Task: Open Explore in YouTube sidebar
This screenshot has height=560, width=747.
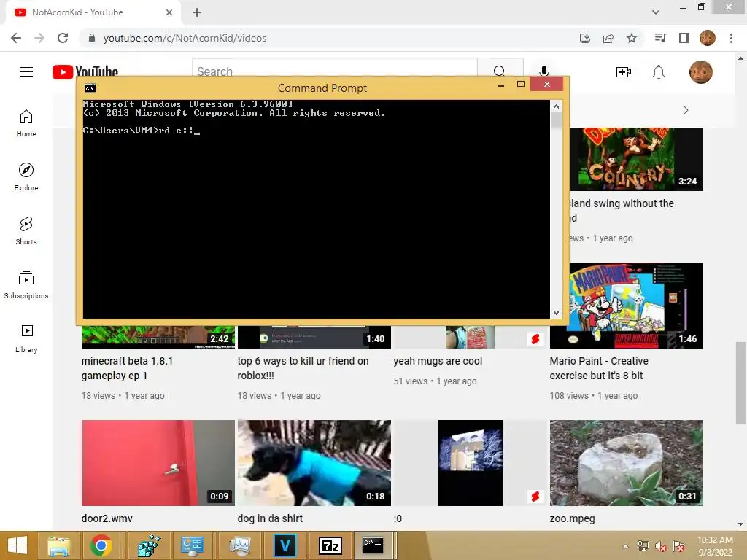Action: 26,177
